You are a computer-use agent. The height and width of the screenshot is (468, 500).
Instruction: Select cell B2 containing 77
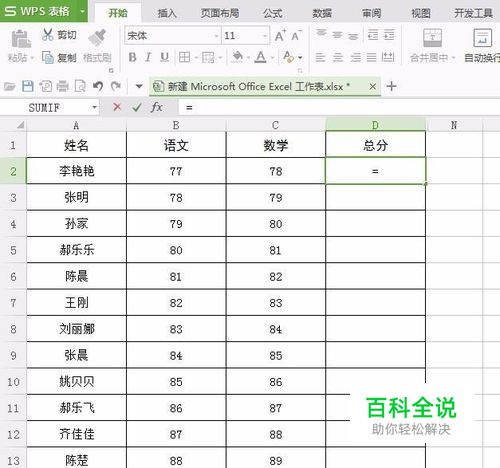[176, 171]
